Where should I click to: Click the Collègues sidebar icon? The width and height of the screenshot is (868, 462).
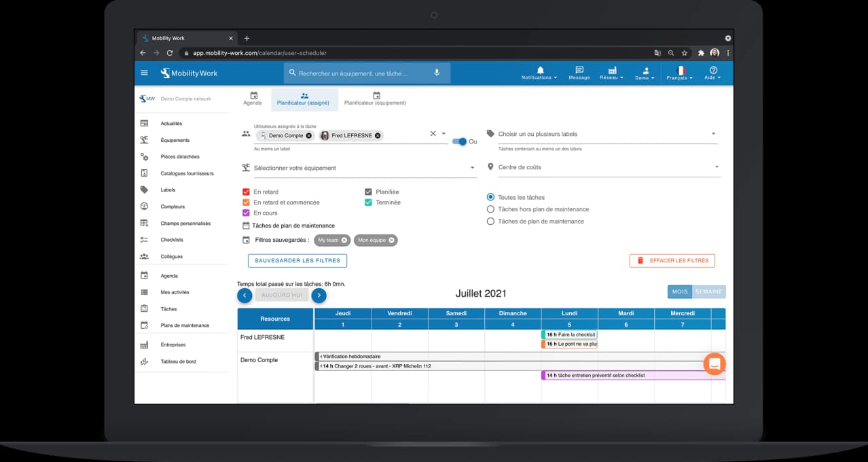point(144,256)
